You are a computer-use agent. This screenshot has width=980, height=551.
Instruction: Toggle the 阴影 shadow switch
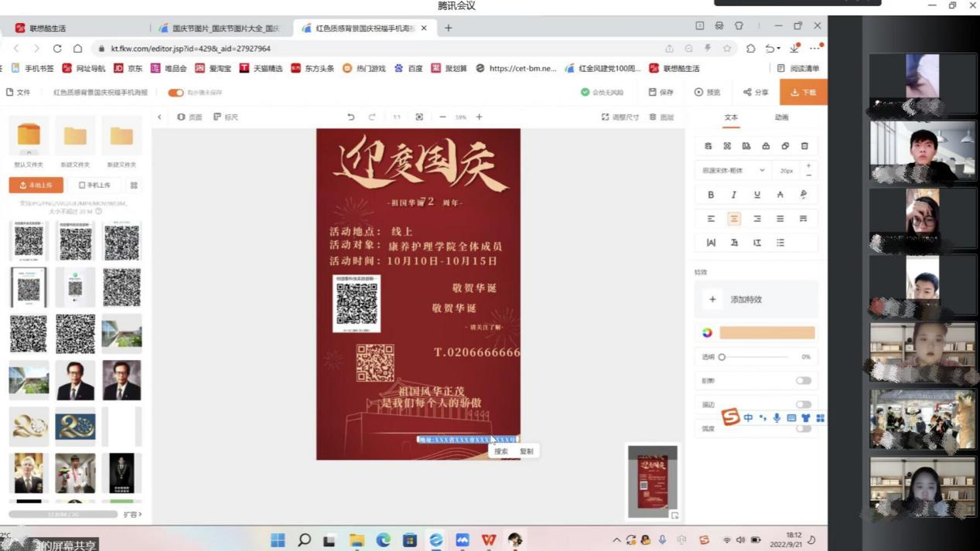click(x=804, y=380)
